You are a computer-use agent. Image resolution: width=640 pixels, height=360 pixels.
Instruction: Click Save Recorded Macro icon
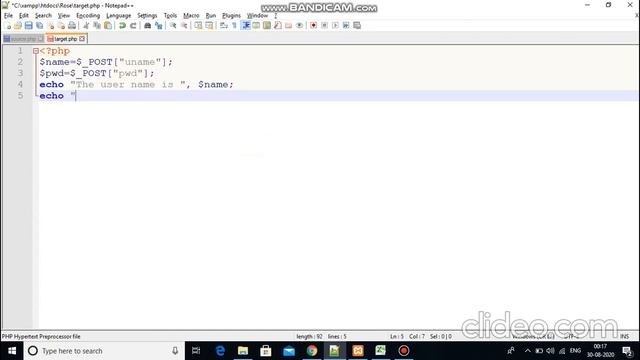pos(357,26)
